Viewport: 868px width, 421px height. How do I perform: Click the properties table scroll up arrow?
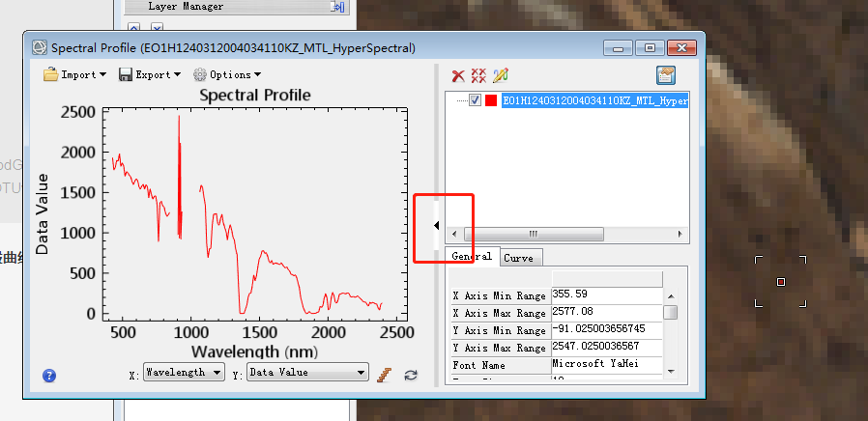(x=671, y=296)
